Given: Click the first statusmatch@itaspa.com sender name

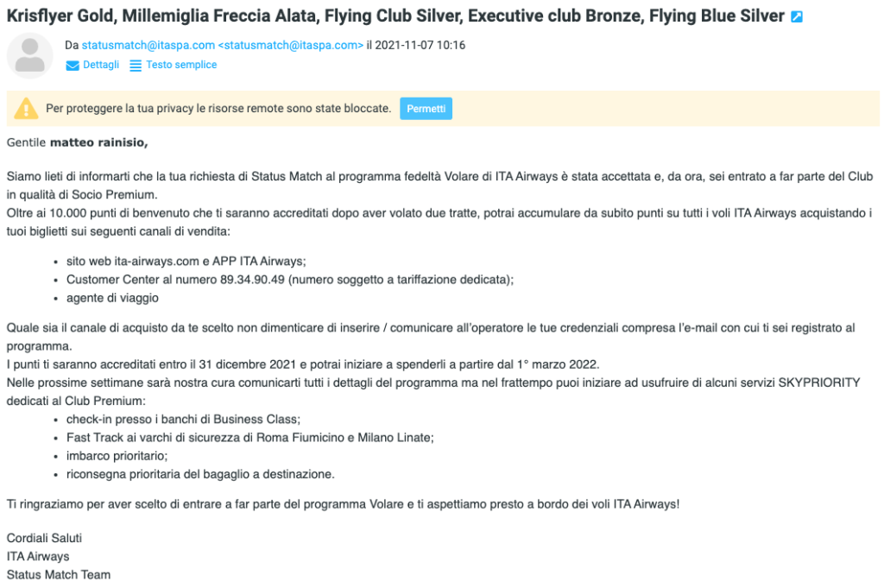Looking at the screenshot, I should click(148, 45).
